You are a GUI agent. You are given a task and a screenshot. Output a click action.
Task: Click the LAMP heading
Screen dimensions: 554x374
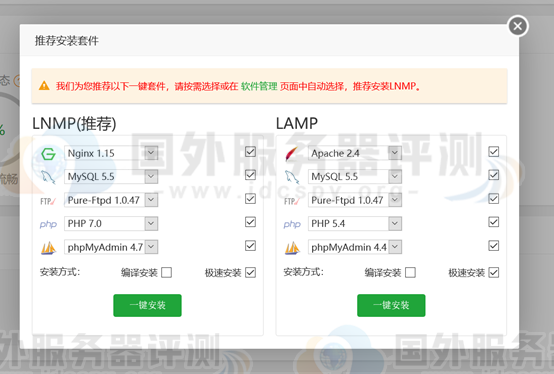[297, 124]
